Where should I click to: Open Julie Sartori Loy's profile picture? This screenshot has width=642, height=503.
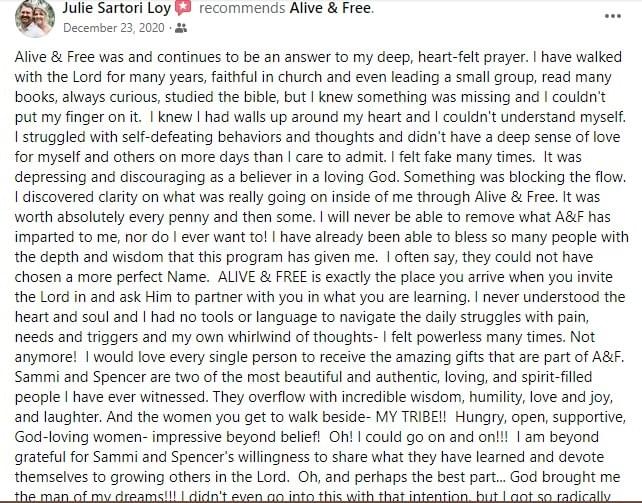coord(35,18)
